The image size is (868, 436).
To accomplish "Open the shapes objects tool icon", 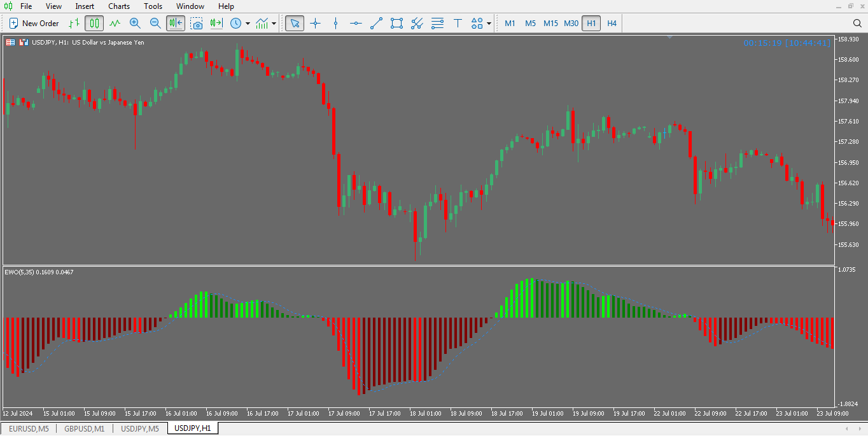I will (477, 24).
